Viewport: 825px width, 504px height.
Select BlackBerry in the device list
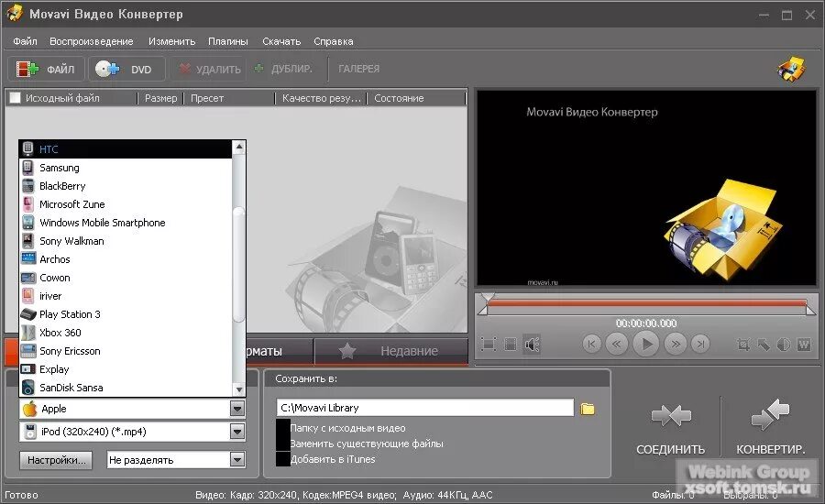coord(126,186)
